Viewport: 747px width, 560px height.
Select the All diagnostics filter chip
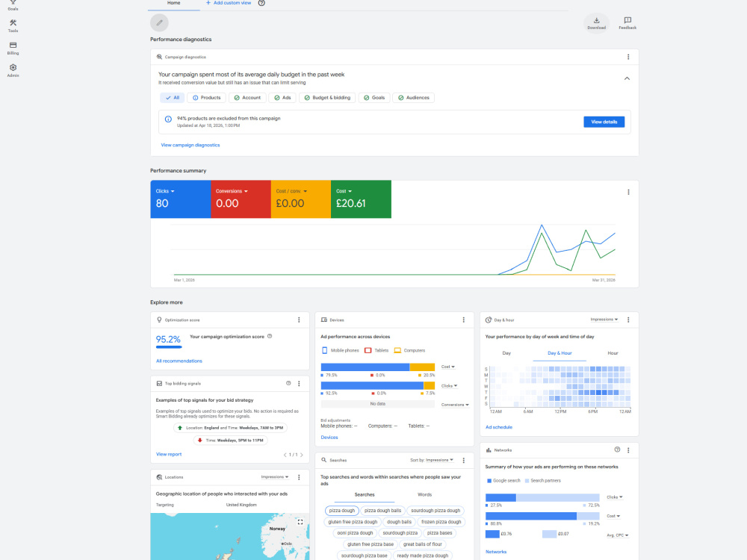172,98
